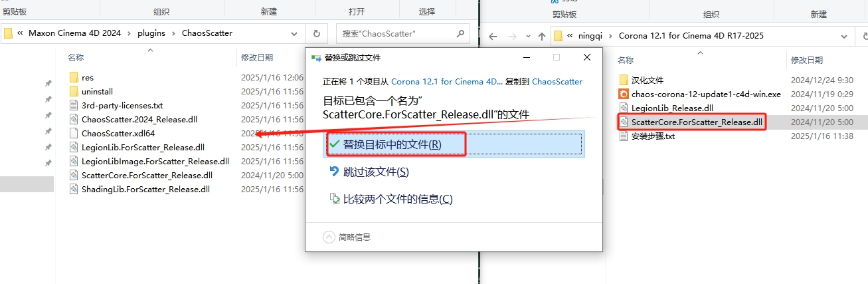The image size is (868, 284).
Task: Open the subfolder chevron after ningqi breadcrumb
Action: click(612, 36)
